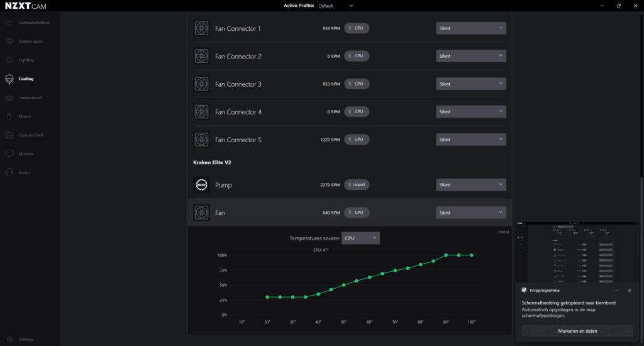Click the Audio headset icon
The image size is (644, 346).
click(x=9, y=172)
